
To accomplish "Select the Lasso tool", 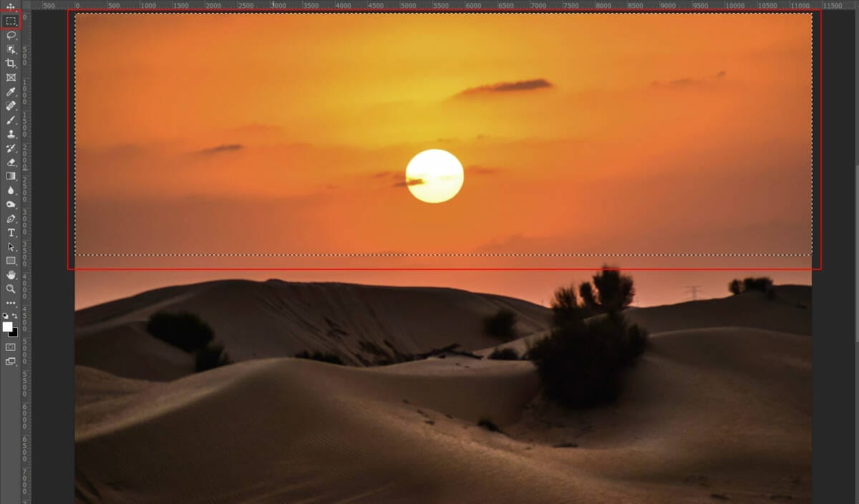I will pos(11,35).
